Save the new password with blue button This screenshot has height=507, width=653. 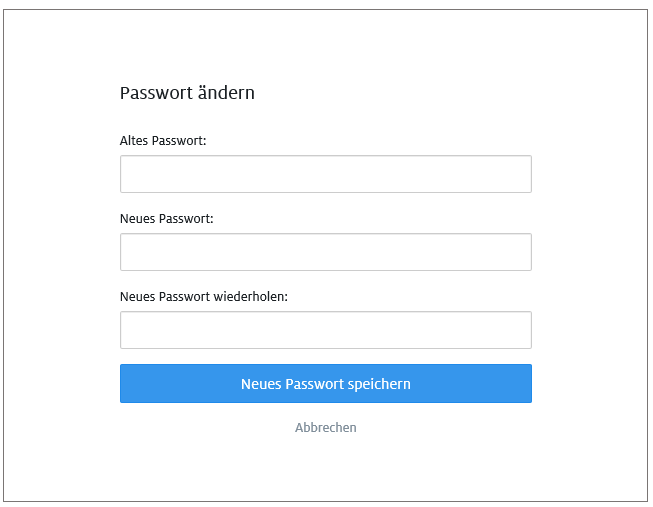pyautogui.click(x=325, y=384)
